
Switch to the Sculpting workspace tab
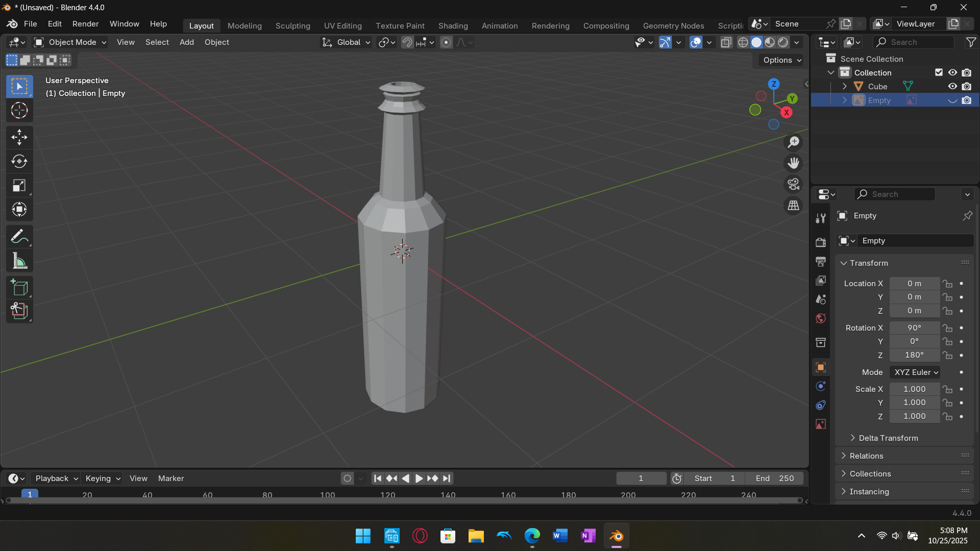(292, 26)
